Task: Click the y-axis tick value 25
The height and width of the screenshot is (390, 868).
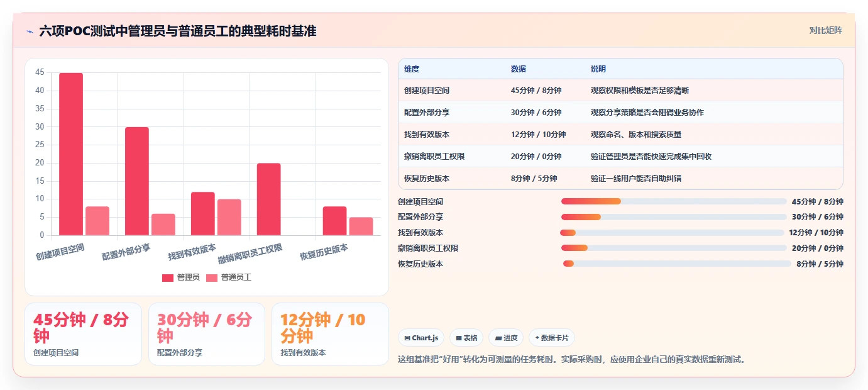Action: tap(40, 145)
